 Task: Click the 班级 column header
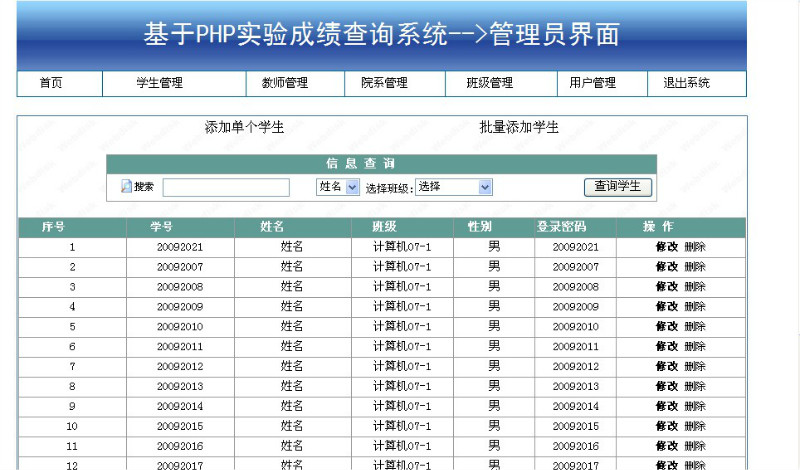pyautogui.click(x=384, y=227)
